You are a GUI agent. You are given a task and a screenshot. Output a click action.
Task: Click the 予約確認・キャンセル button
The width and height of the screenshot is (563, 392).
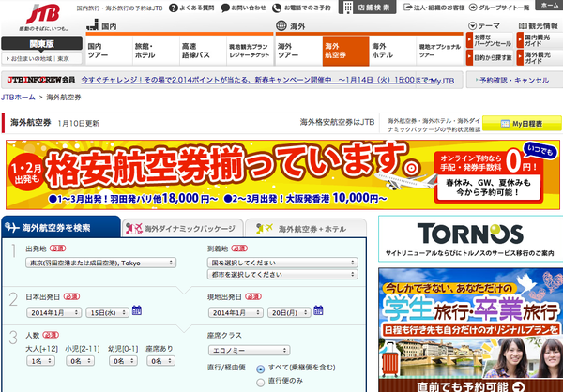click(514, 80)
